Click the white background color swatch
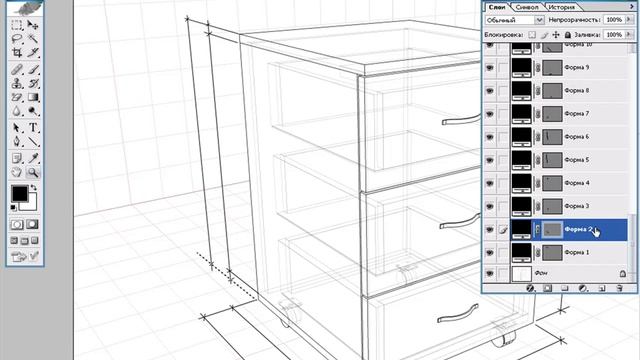Viewport: 640px width, 360px height. point(32,204)
